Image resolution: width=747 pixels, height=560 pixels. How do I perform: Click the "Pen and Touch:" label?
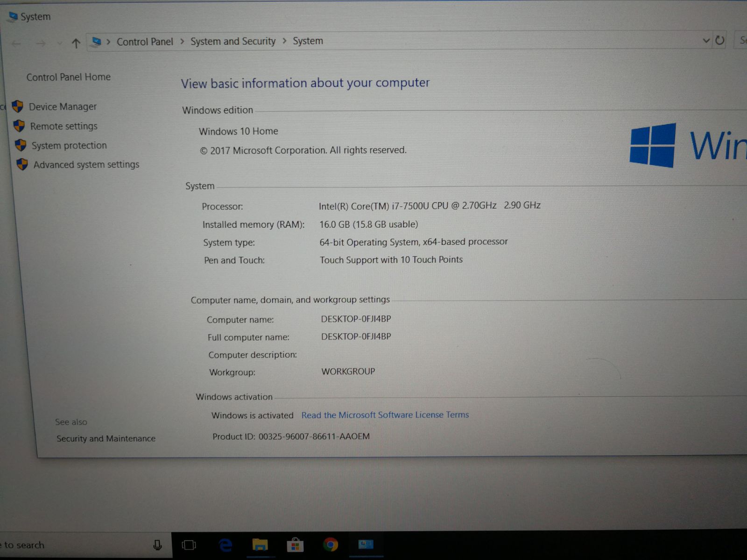click(x=234, y=260)
